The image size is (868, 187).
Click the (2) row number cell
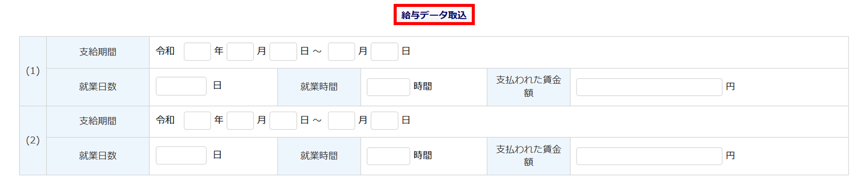pyautogui.click(x=33, y=140)
